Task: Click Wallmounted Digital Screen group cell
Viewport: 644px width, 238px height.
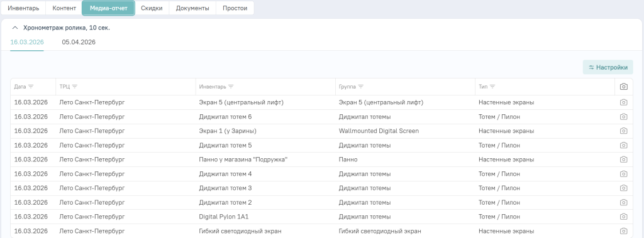Action: (x=379, y=131)
